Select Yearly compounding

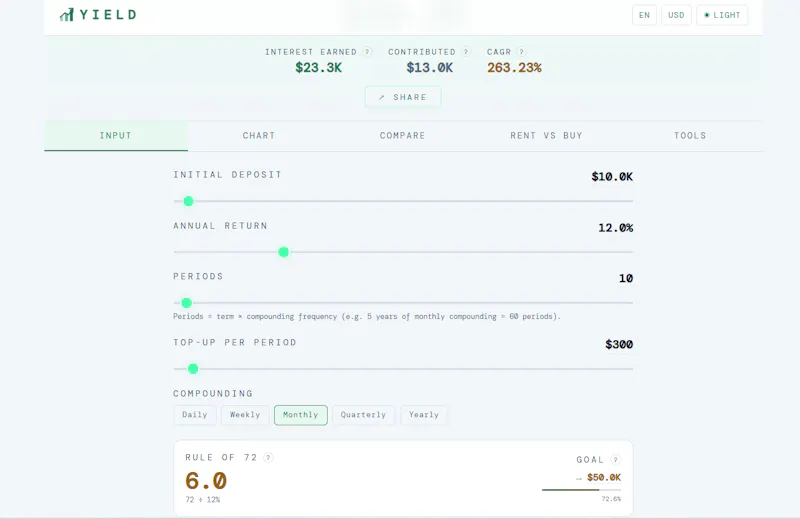(x=423, y=415)
